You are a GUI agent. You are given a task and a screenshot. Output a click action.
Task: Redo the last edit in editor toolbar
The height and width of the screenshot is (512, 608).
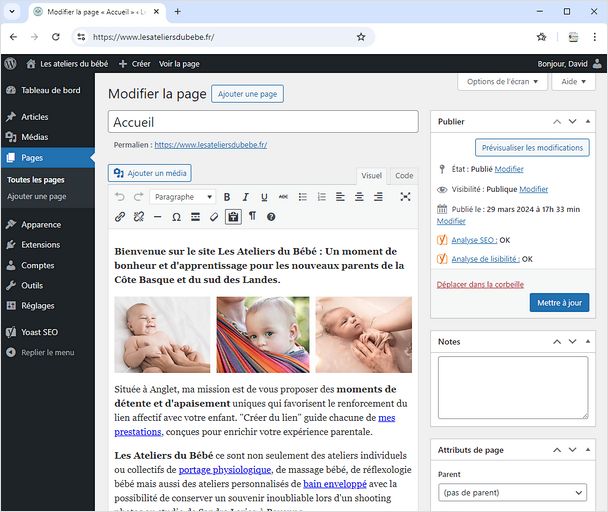coord(138,197)
